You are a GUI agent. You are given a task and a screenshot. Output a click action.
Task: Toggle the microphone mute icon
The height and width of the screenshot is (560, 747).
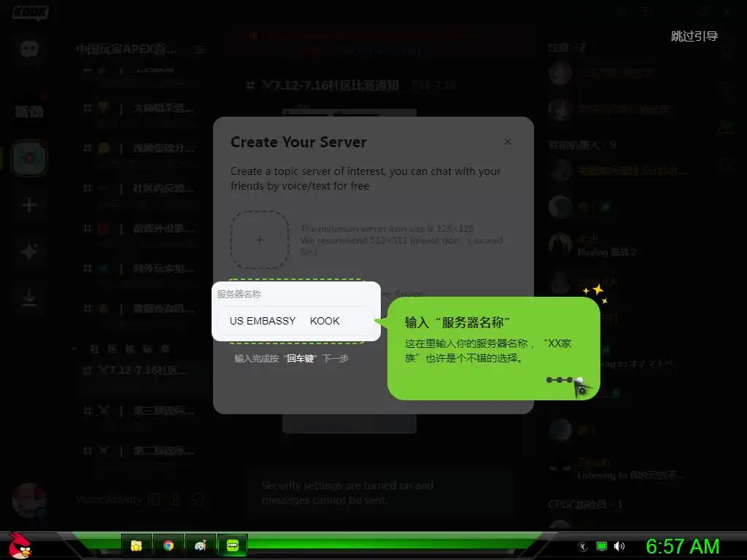pyautogui.click(x=176, y=499)
